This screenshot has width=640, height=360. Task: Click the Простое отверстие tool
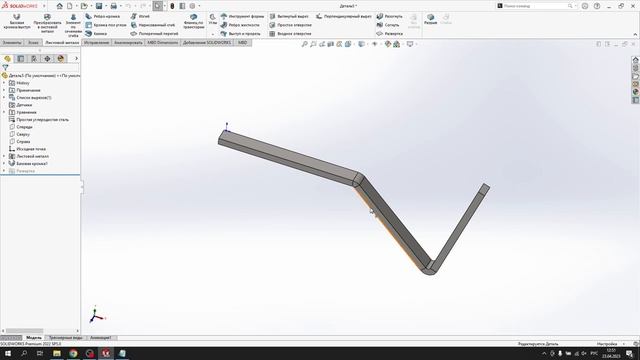[290, 25]
